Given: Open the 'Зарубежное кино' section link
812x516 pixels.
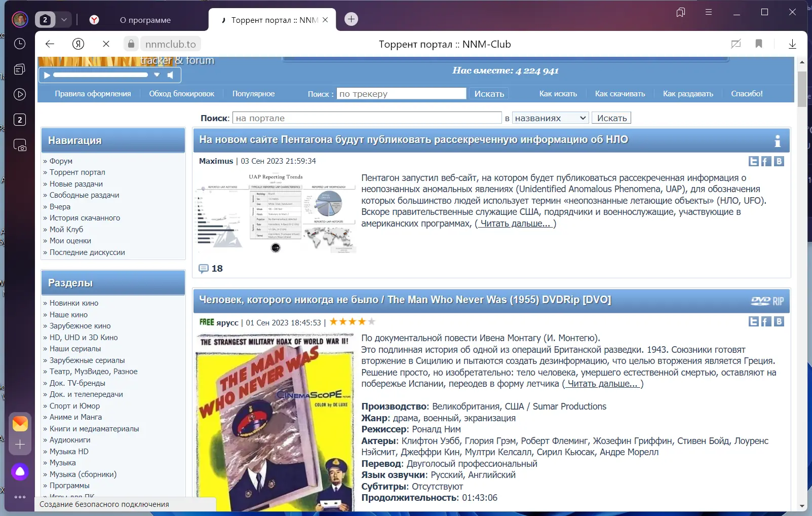Looking at the screenshot, I should click(80, 326).
